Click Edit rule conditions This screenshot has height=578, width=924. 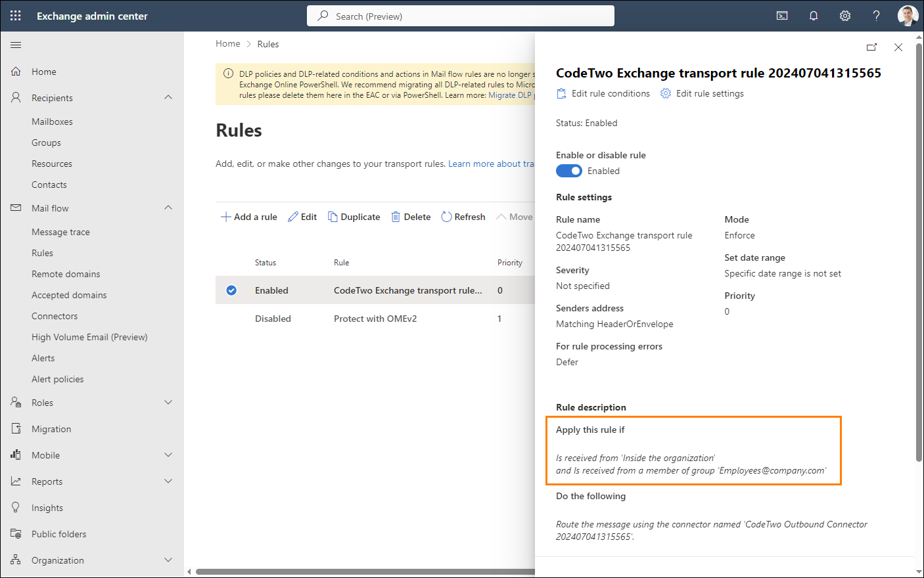click(x=603, y=93)
